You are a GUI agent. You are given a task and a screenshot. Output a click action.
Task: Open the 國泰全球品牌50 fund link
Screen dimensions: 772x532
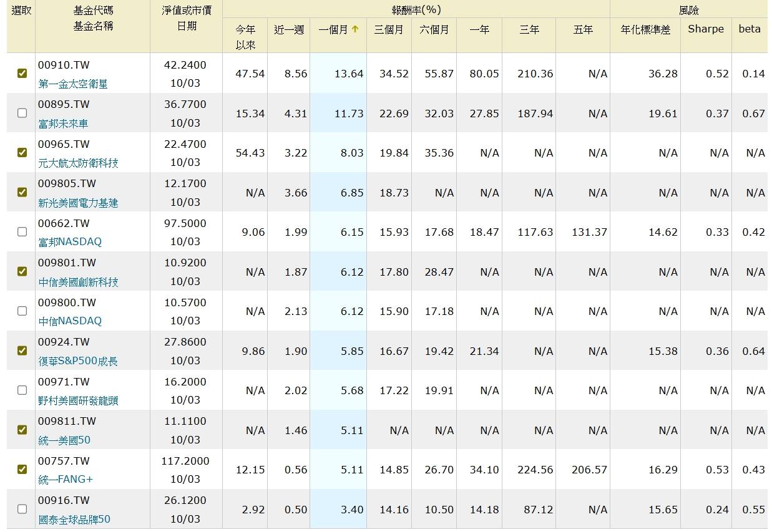[74, 519]
